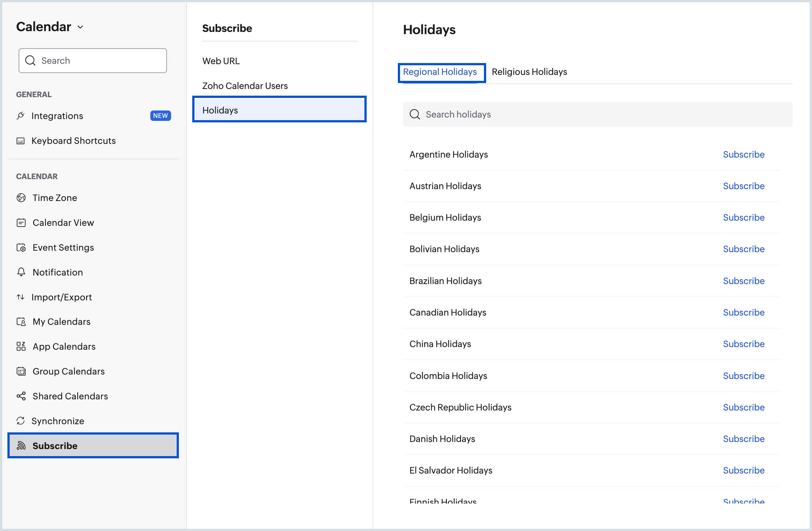
Task: Click the NEW badge beside Integrations
Action: click(160, 116)
